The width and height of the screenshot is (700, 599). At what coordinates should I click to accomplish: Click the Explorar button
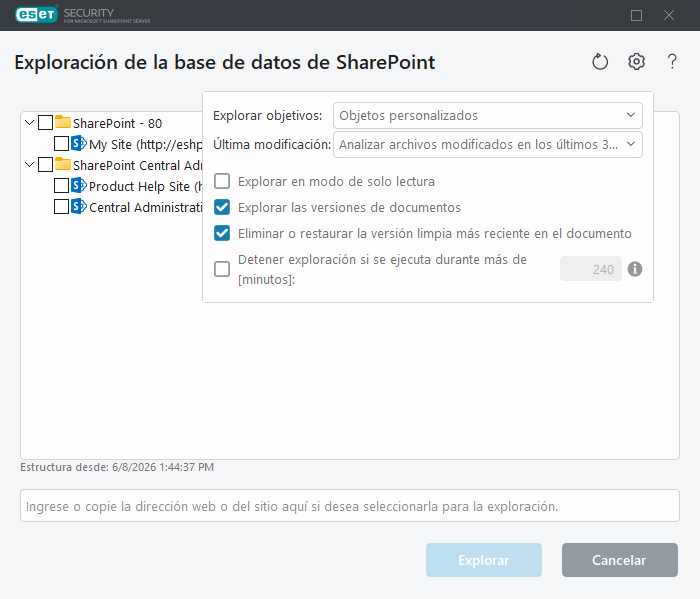(x=484, y=560)
